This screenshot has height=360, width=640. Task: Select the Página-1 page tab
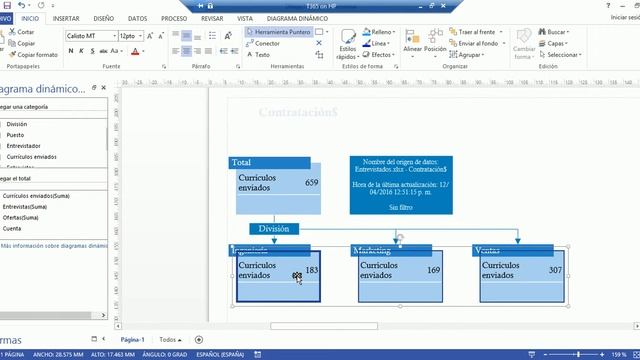pyautogui.click(x=132, y=340)
